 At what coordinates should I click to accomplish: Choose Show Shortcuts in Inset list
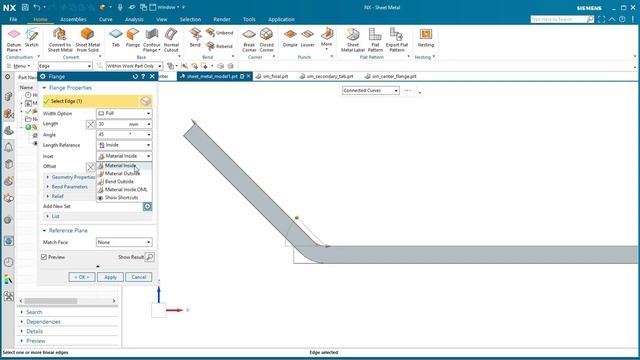point(124,198)
